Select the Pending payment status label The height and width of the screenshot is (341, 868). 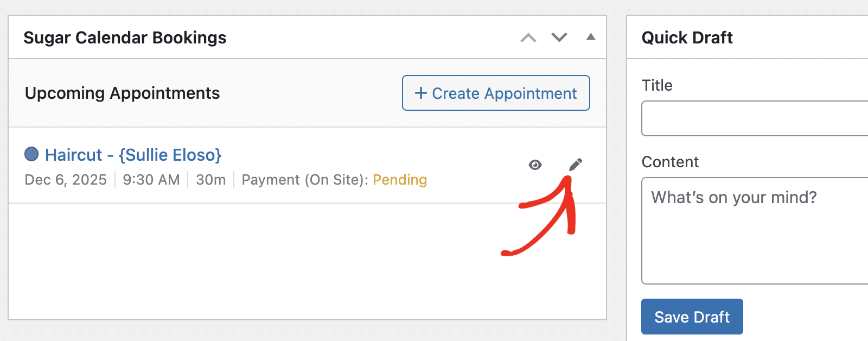399,180
